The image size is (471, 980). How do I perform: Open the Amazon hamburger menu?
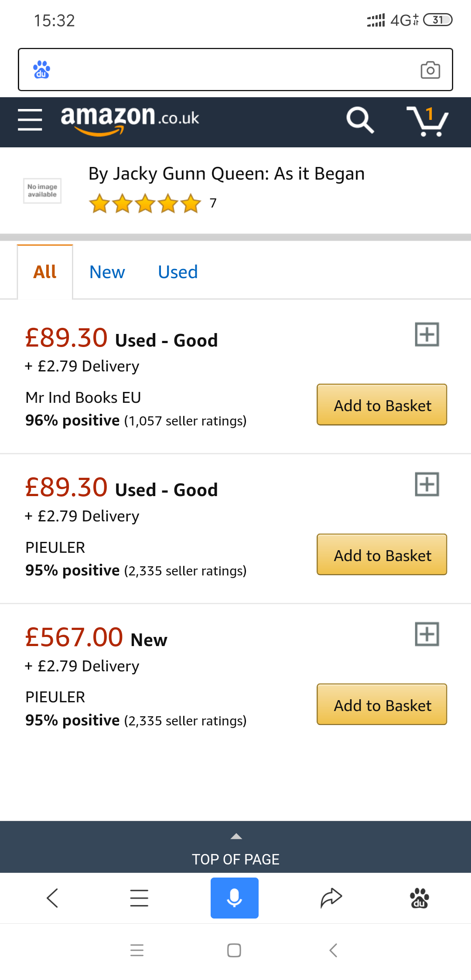click(x=30, y=120)
